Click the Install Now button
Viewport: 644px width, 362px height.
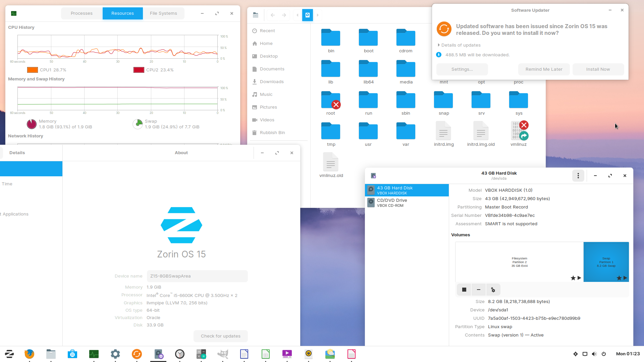tap(598, 69)
